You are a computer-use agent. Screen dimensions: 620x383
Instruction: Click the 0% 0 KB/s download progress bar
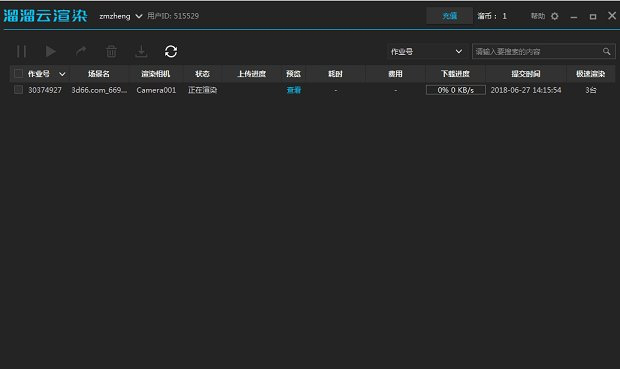[456, 90]
